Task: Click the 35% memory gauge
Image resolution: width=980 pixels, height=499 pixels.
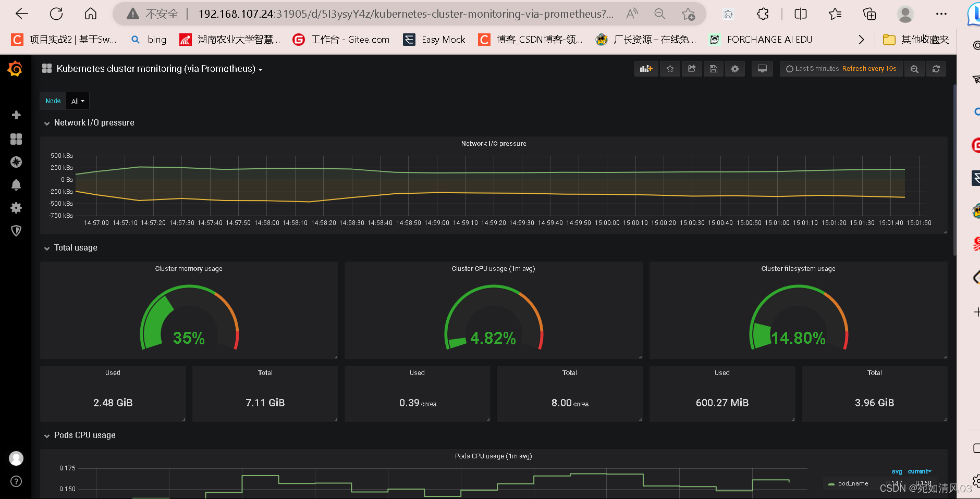Action: tap(189, 317)
